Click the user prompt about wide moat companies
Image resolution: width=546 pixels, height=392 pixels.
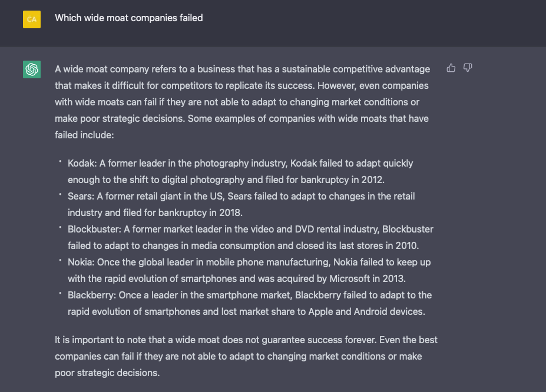[129, 18]
